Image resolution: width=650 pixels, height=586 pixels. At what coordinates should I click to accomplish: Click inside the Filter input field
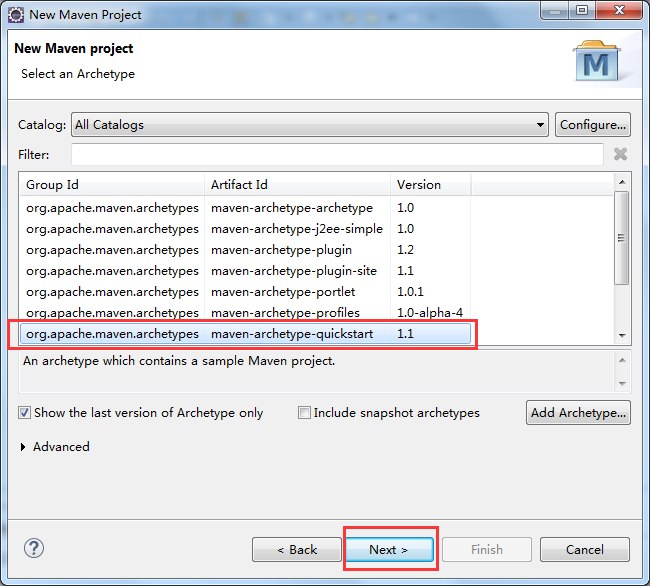click(x=337, y=155)
